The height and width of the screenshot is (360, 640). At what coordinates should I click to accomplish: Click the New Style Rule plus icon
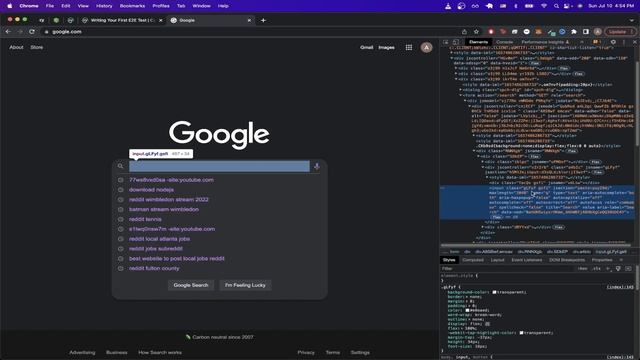(x=608, y=268)
